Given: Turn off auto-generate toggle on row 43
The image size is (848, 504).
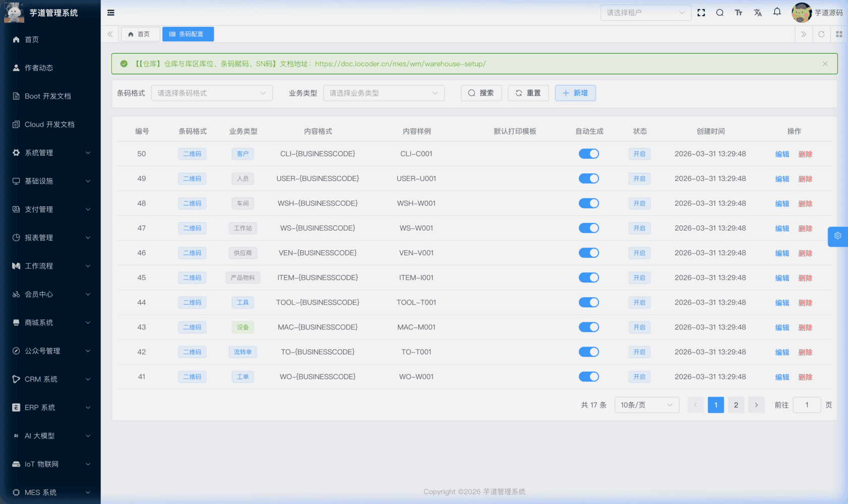Looking at the screenshot, I should pos(589,327).
